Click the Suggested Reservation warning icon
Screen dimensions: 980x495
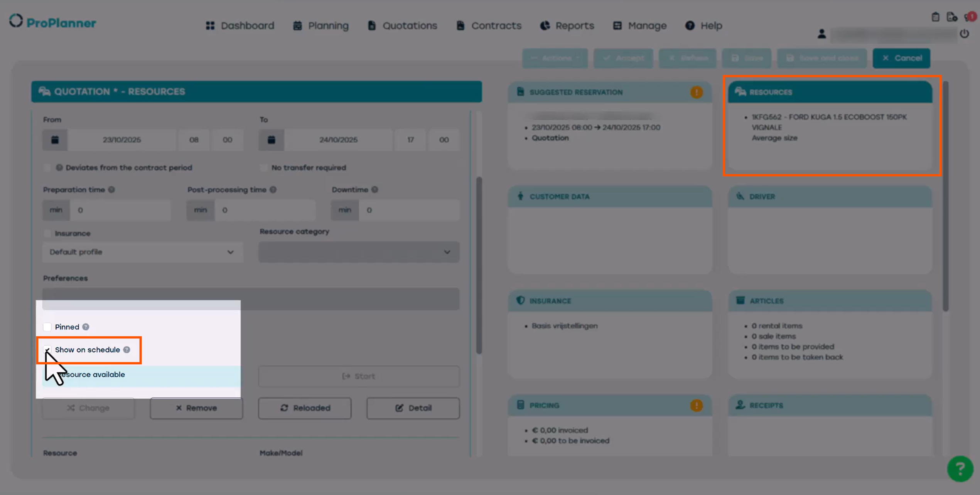pos(696,92)
